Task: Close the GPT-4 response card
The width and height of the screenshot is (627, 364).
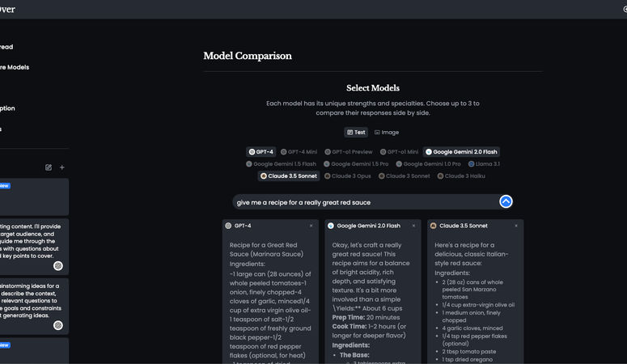Action: pos(311,226)
